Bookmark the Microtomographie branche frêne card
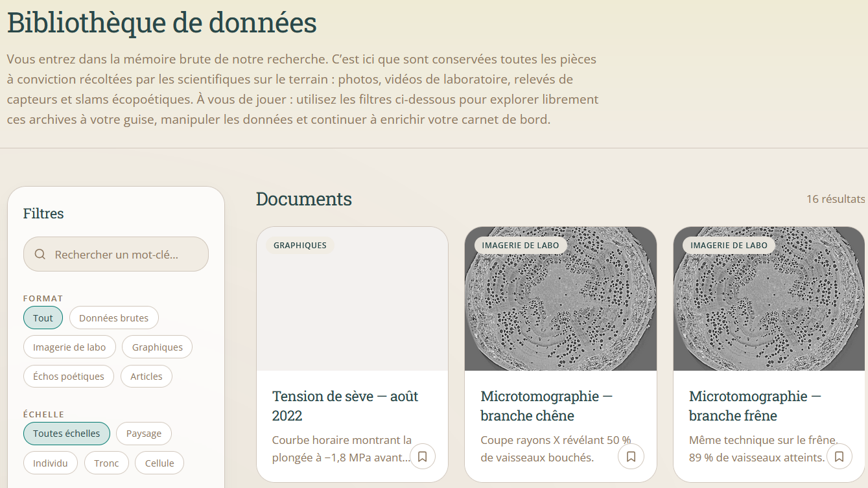Screen dimensions: 868x488 click(839, 456)
